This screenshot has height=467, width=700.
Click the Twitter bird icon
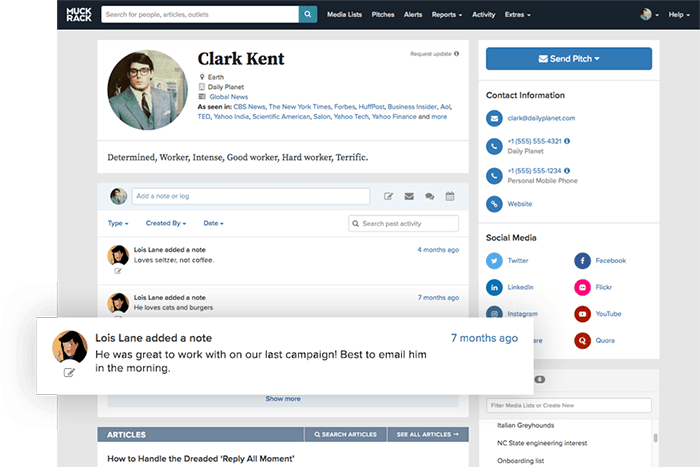click(494, 261)
